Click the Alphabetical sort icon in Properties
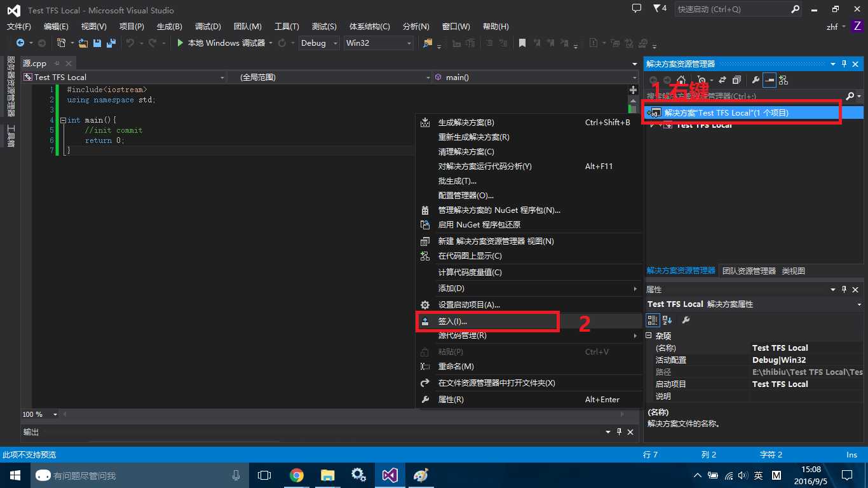The image size is (868, 488). click(667, 320)
